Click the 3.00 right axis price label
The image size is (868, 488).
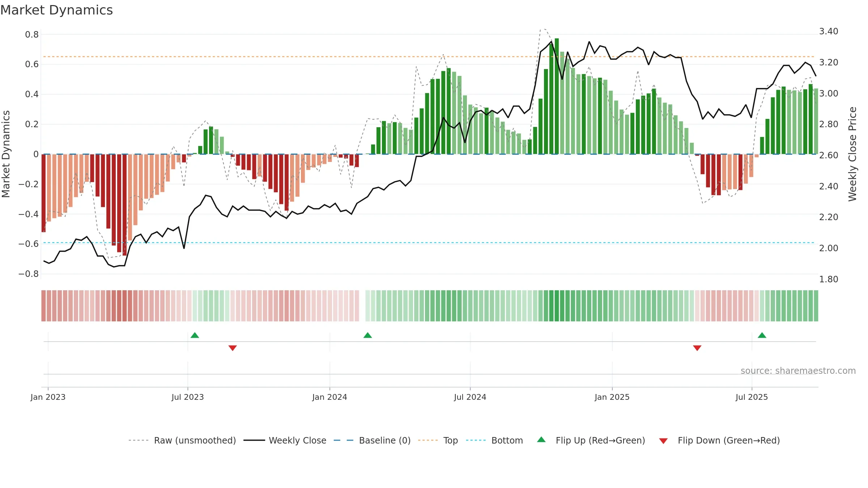pyautogui.click(x=829, y=93)
